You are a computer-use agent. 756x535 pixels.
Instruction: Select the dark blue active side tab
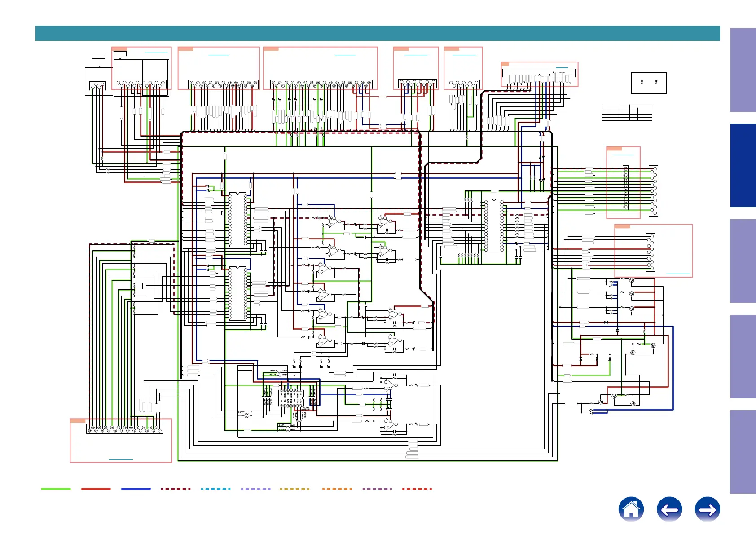(743, 165)
